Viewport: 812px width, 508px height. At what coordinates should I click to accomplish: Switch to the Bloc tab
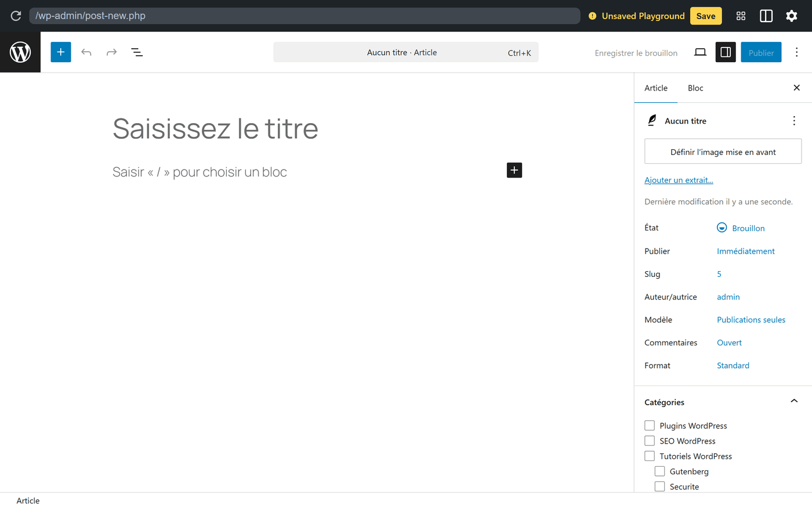click(x=695, y=88)
